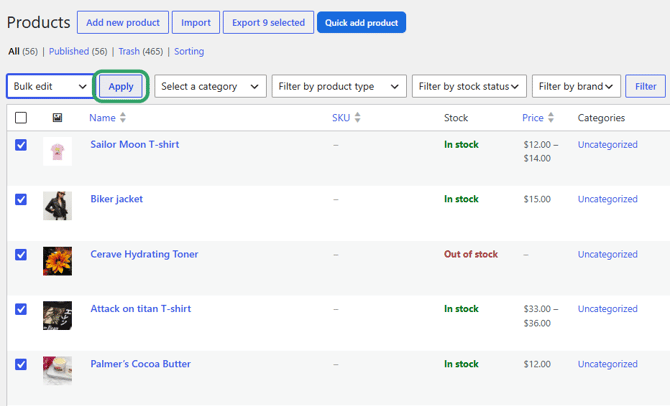Click the Import button

click(x=196, y=22)
